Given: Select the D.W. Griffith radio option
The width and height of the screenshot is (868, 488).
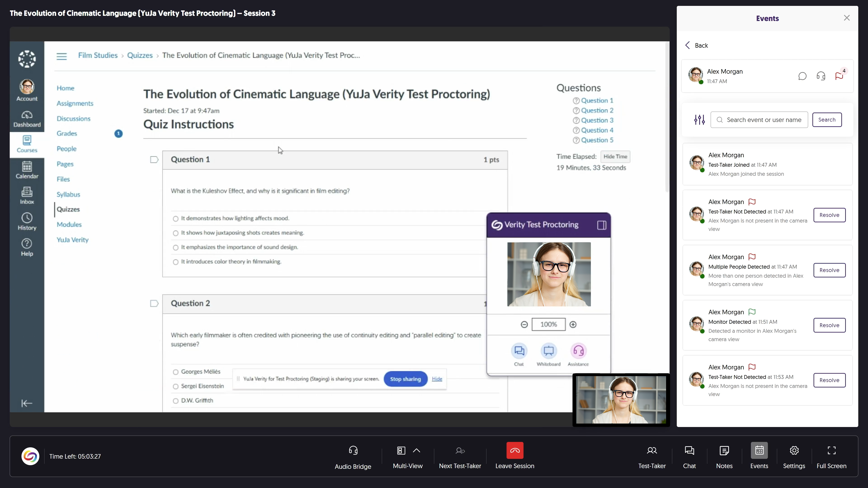Looking at the screenshot, I should [x=176, y=401].
